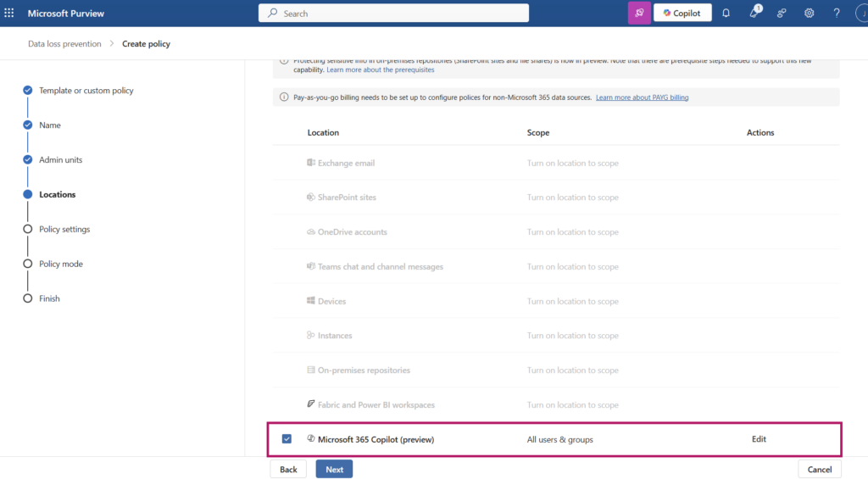Click OneDrive accounts location label
This screenshot has width=868, height=479.
pos(352,232)
